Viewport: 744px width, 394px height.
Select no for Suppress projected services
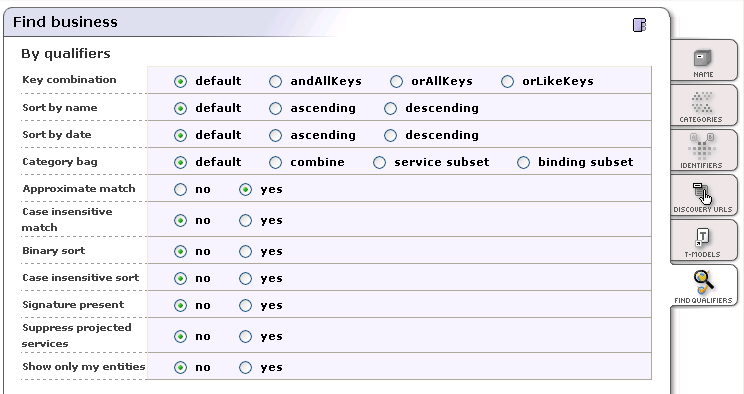pyautogui.click(x=180, y=337)
